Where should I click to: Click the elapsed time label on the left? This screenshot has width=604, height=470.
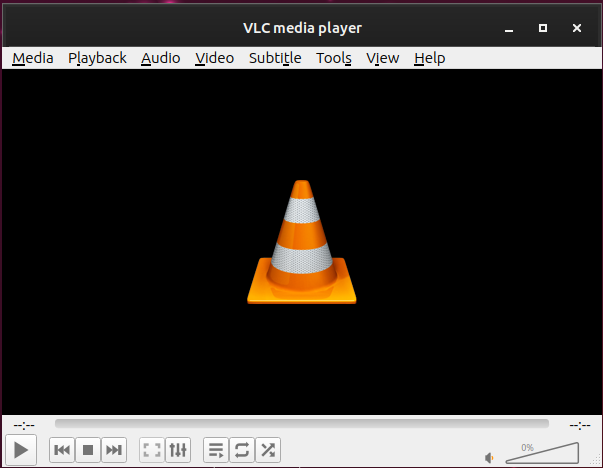pyautogui.click(x=24, y=425)
